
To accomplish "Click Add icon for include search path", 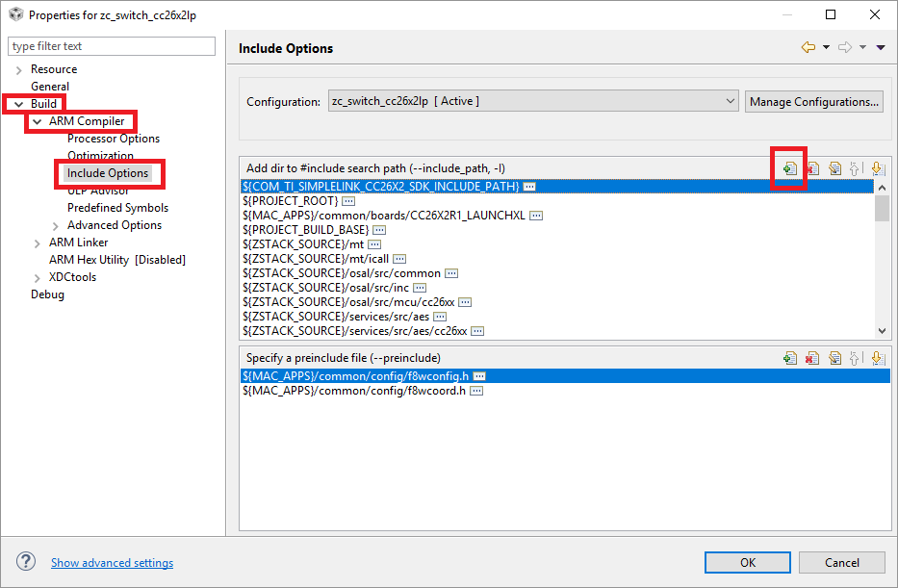I will (x=789, y=168).
